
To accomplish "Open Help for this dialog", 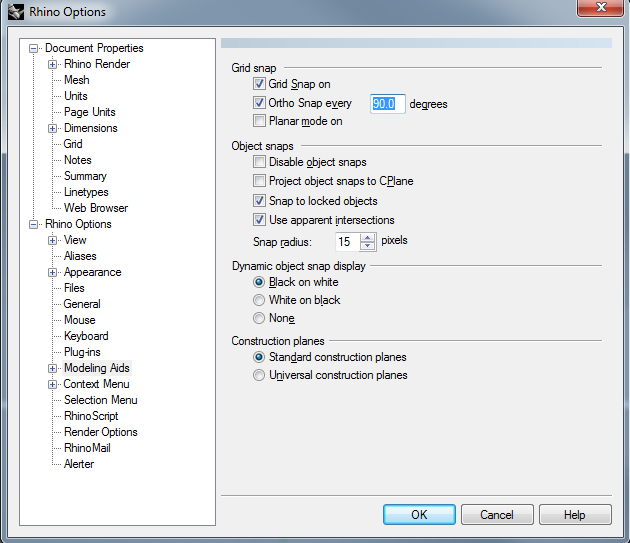I will (575, 514).
